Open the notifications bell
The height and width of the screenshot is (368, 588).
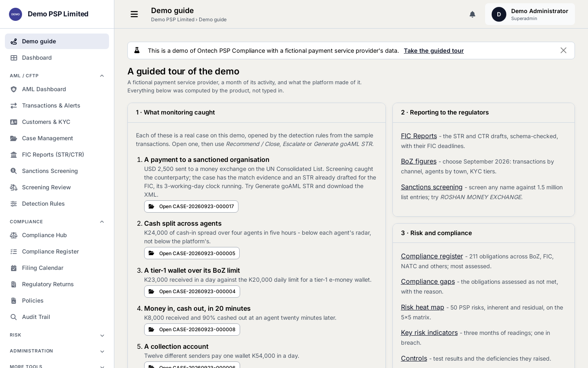point(472,14)
